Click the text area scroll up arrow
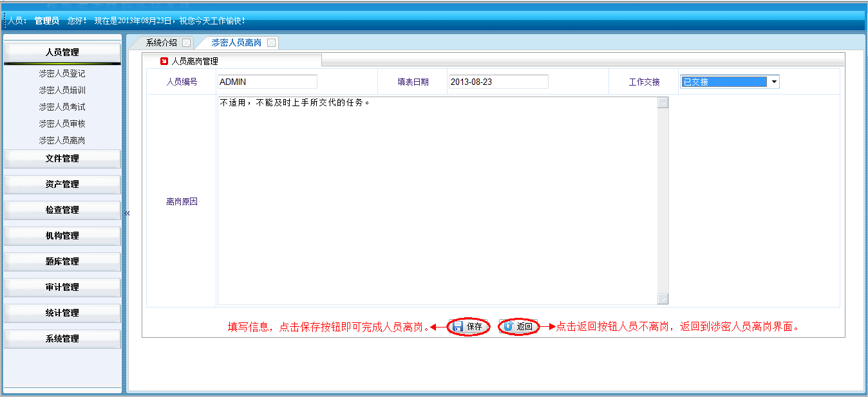This screenshot has height=397, width=868. pos(663,102)
